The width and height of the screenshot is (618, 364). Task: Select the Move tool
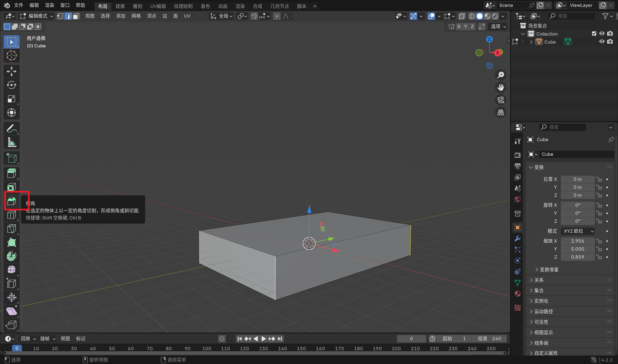coord(11,71)
